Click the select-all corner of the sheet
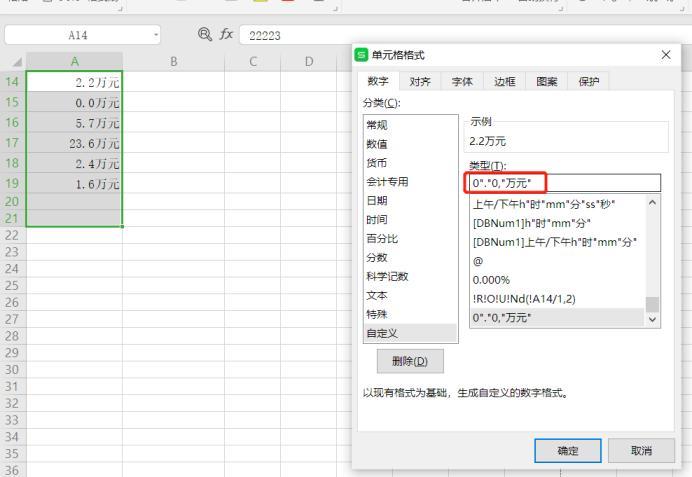Viewport: 692px width, 477px height. click(14, 62)
